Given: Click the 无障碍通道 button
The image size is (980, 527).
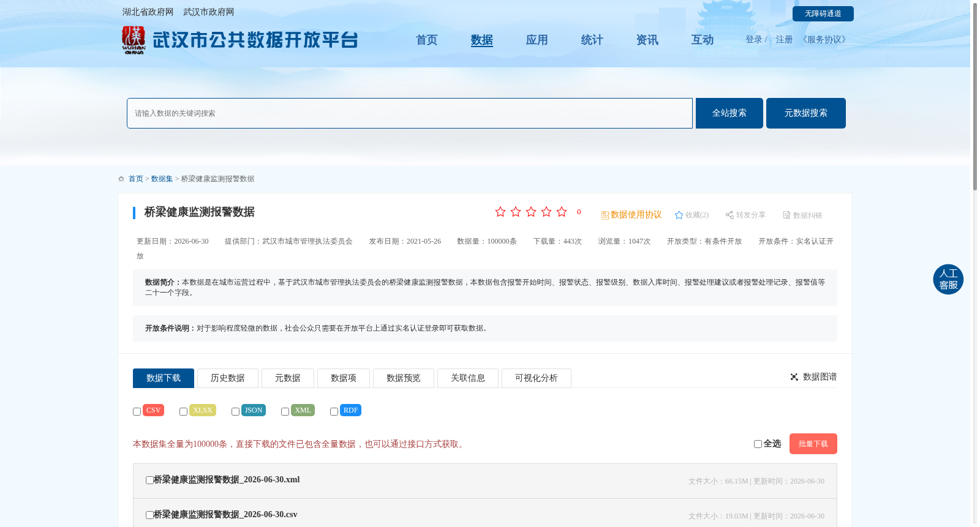Looking at the screenshot, I should click(x=823, y=13).
